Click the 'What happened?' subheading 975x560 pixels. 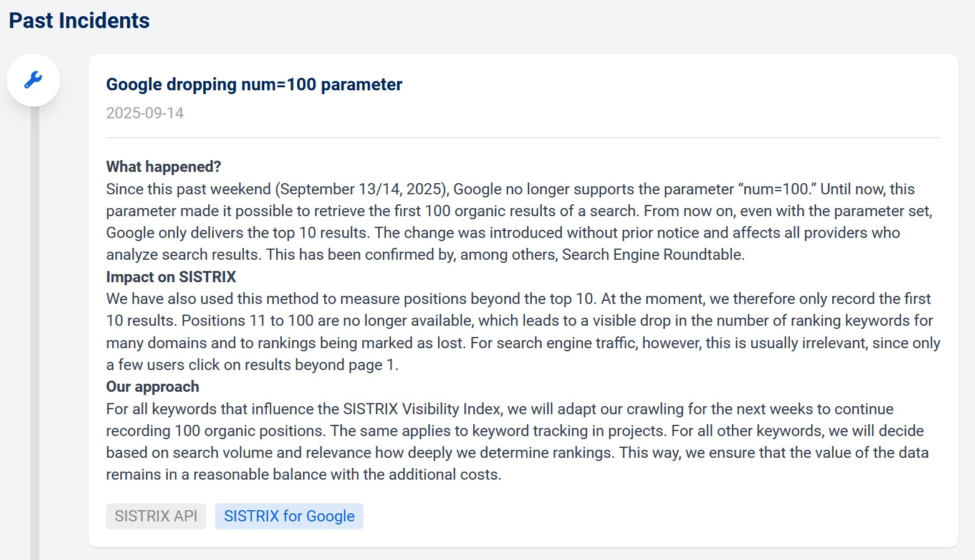coord(163,167)
